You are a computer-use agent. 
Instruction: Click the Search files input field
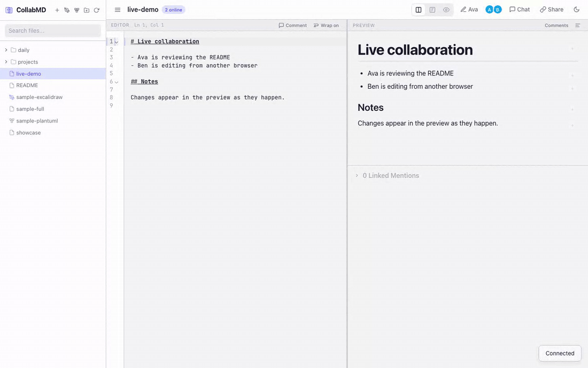[52, 30]
